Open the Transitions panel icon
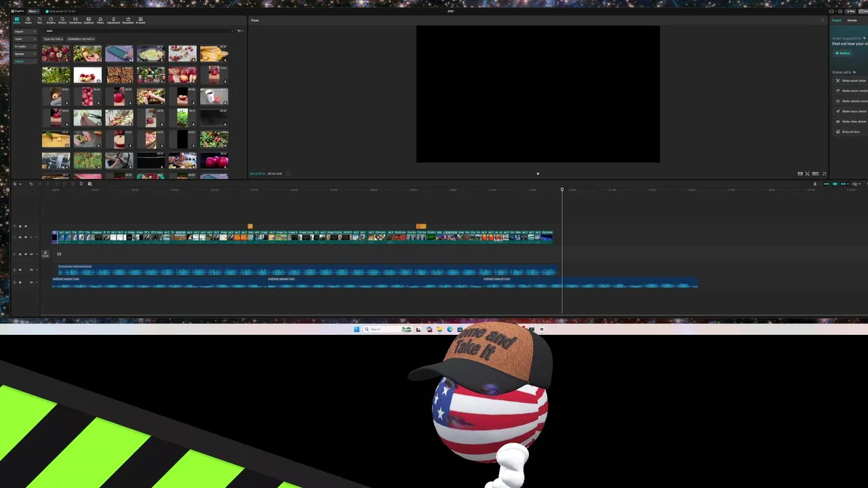868x488 pixels. pyautogui.click(x=75, y=20)
